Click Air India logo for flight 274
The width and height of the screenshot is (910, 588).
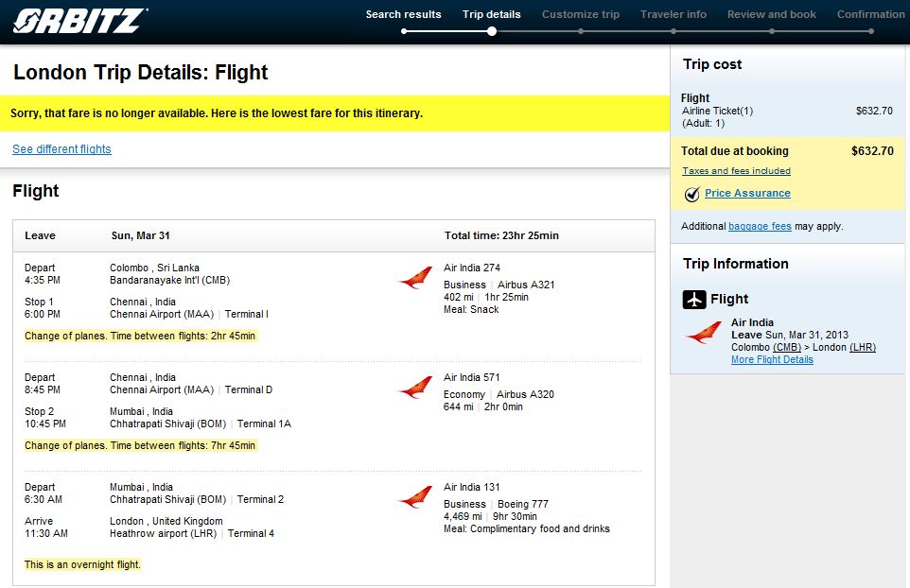[415, 278]
